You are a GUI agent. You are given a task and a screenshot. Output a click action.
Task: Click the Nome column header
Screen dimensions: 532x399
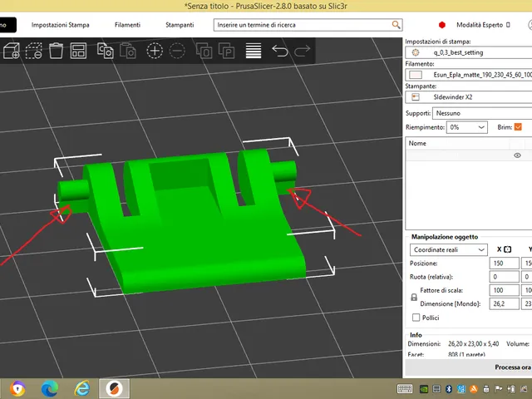[417, 143]
